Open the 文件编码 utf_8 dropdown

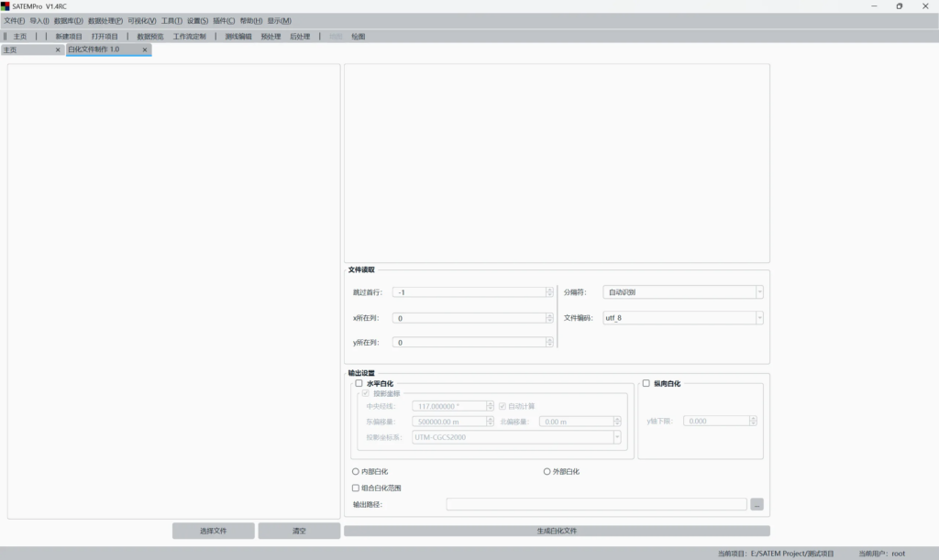click(x=682, y=317)
